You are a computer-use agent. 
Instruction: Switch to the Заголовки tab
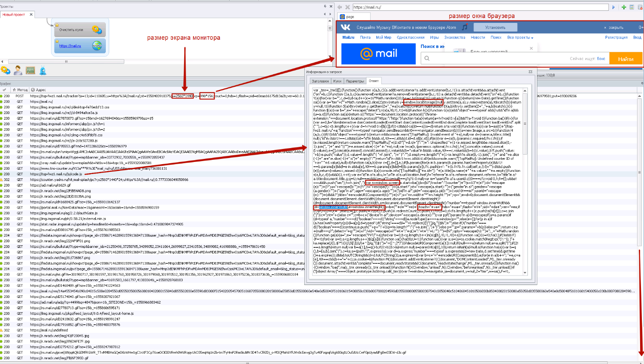coord(320,81)
